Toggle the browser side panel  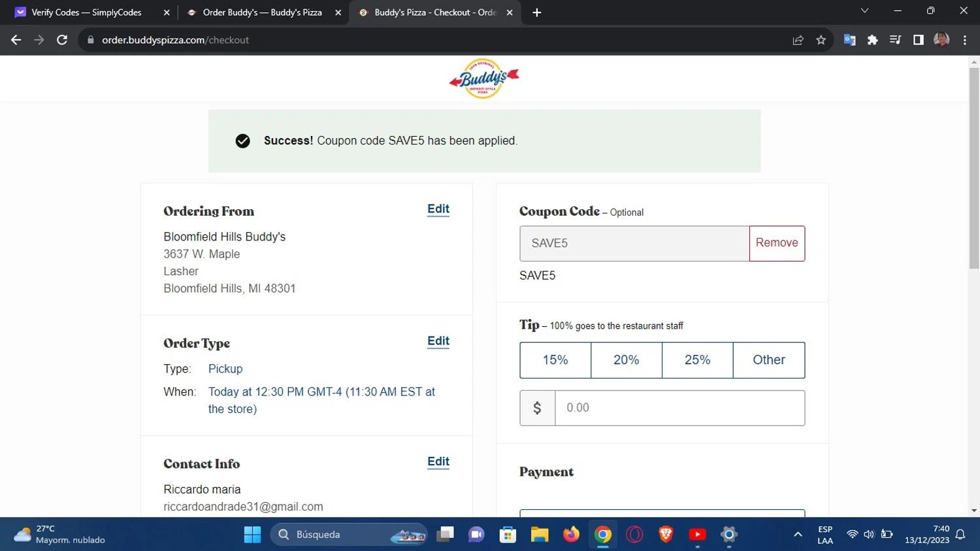pyautogui.click(x=918, y=40)
